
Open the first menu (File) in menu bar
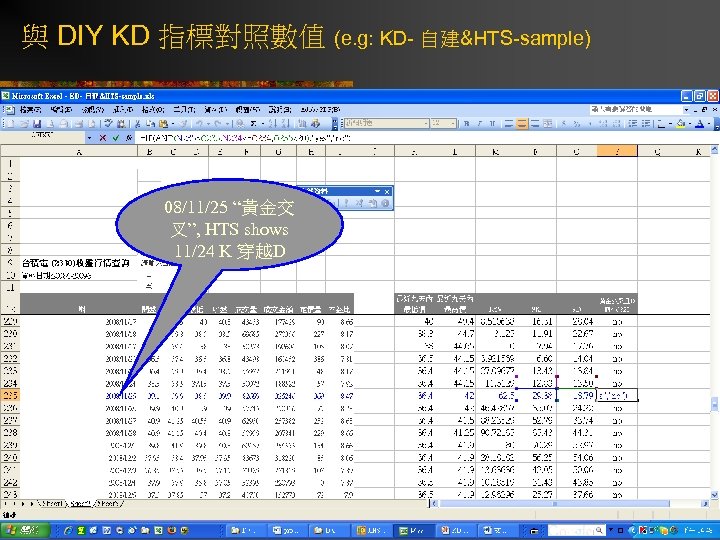coord(29,109)
